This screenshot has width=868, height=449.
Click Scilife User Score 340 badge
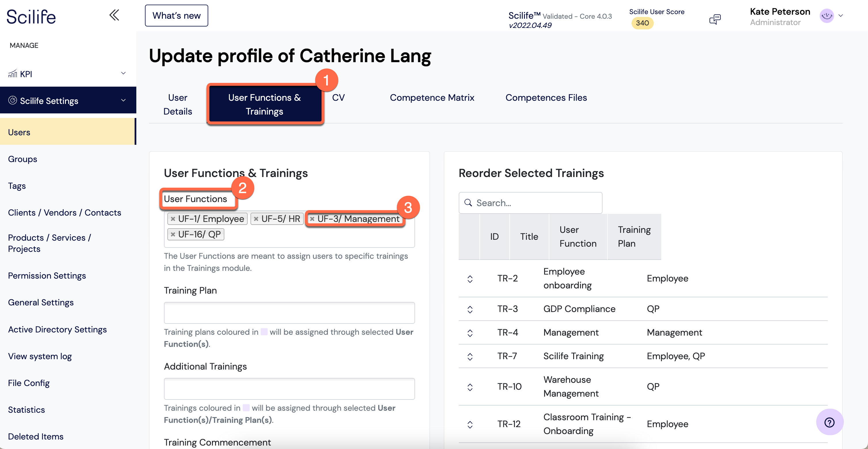tap(642, 23)
